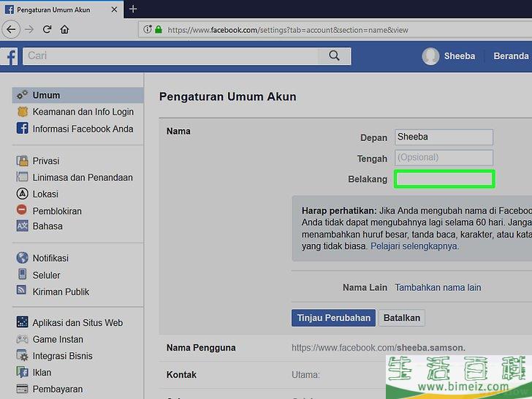Click the browser address bar URL
Viewport: 532px width, 399px height.
point(288,30)
